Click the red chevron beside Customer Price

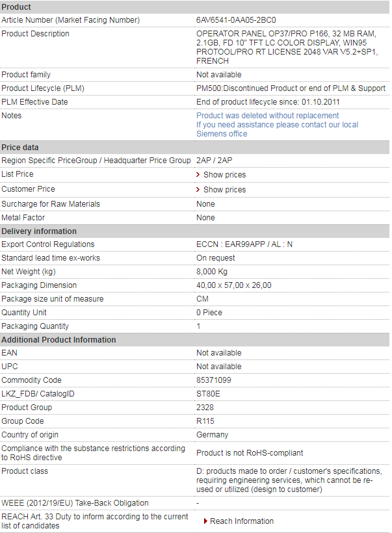198,189
